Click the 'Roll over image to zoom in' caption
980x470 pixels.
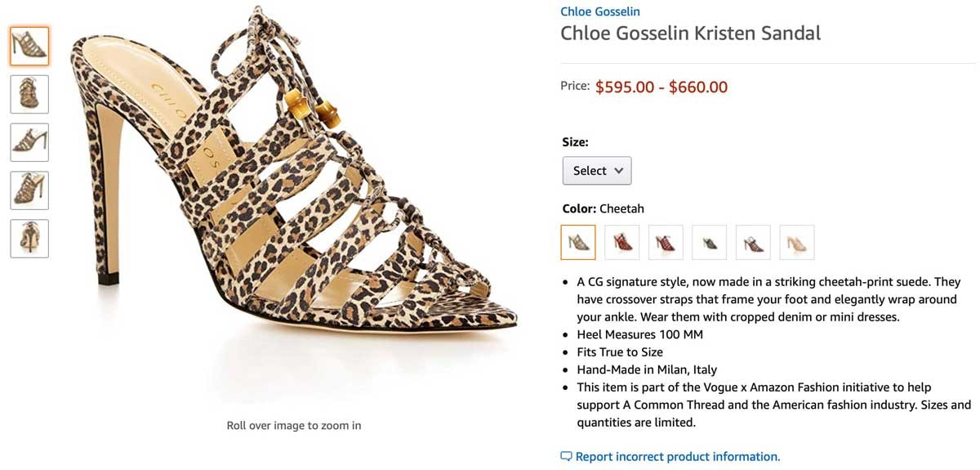click(x=293, y=425)
